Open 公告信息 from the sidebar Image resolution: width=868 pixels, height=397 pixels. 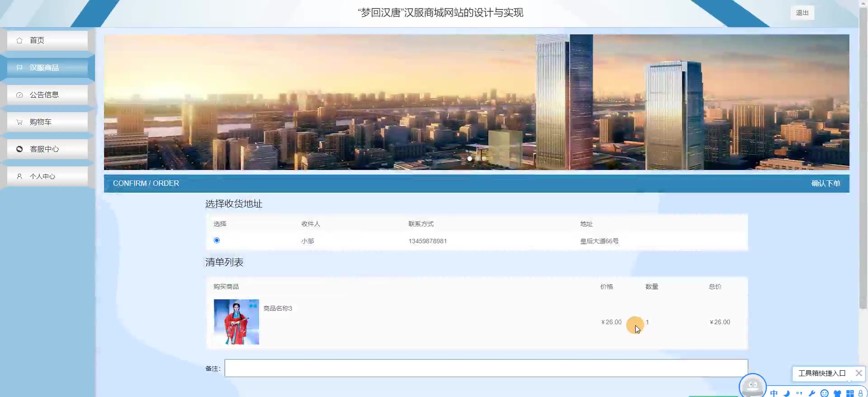[47, 95]
